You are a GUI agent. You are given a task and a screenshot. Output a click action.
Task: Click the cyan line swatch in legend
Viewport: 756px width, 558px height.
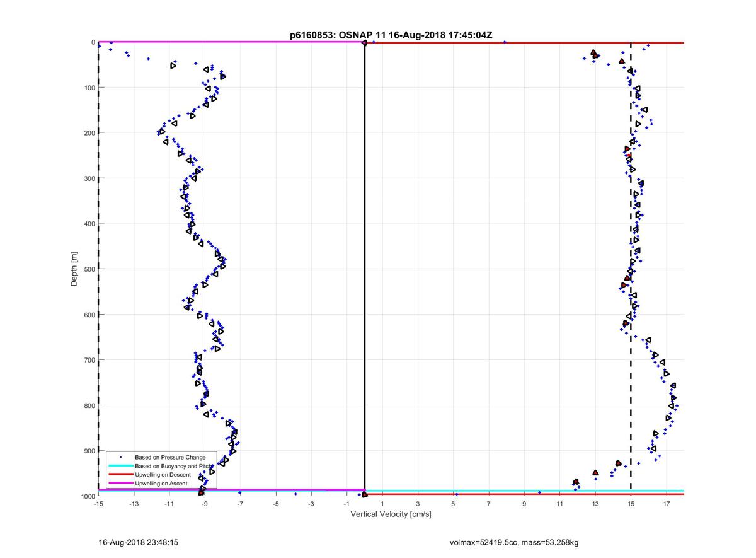pos(120,466)
